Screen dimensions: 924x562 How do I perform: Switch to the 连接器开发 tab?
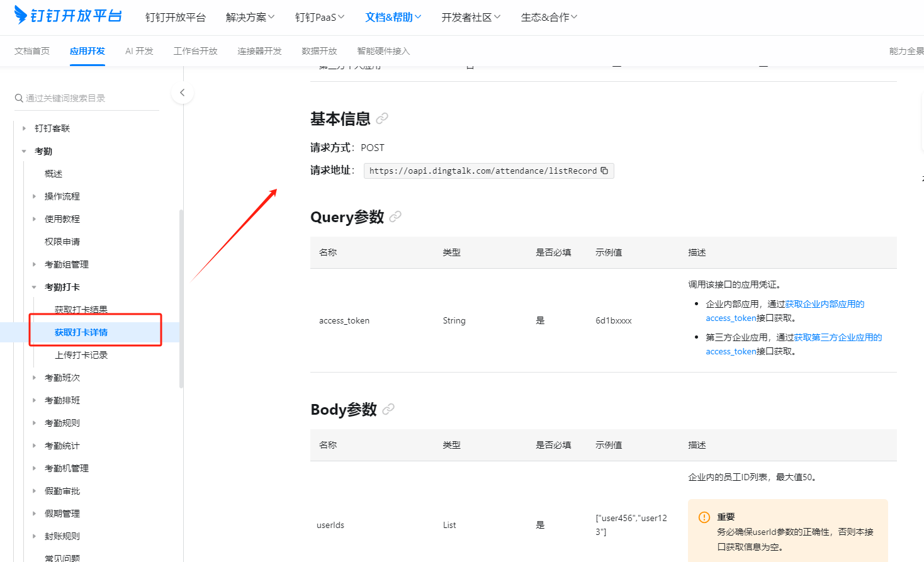[x=259, y=51]
